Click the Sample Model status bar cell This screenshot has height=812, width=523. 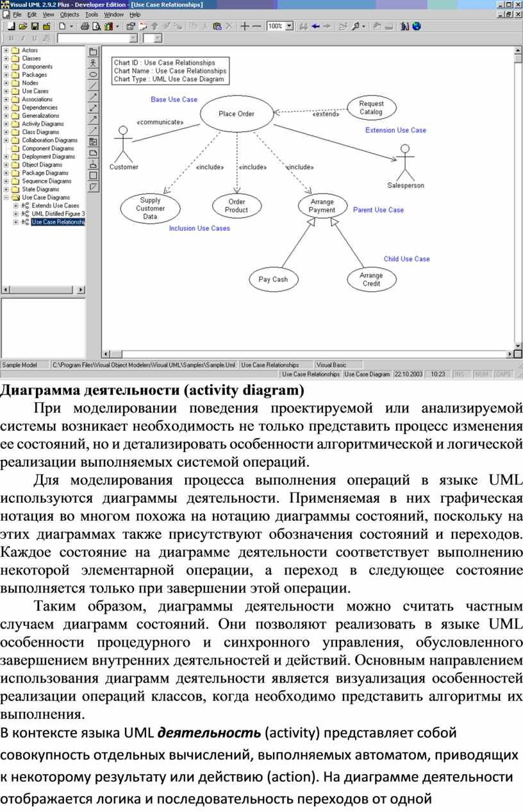click(x=25, y=365)
